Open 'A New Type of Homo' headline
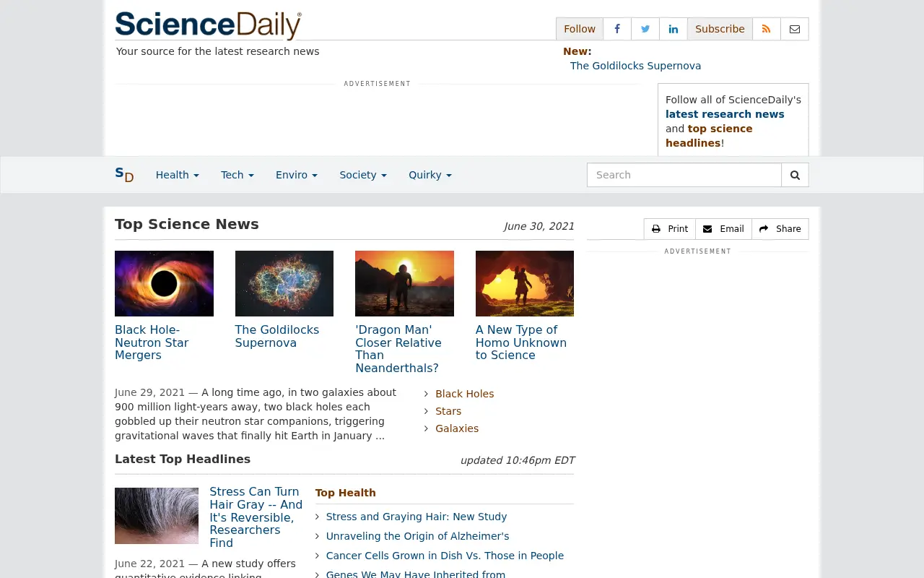The height and width of the screenshot is (578, 924). [521, 342]
